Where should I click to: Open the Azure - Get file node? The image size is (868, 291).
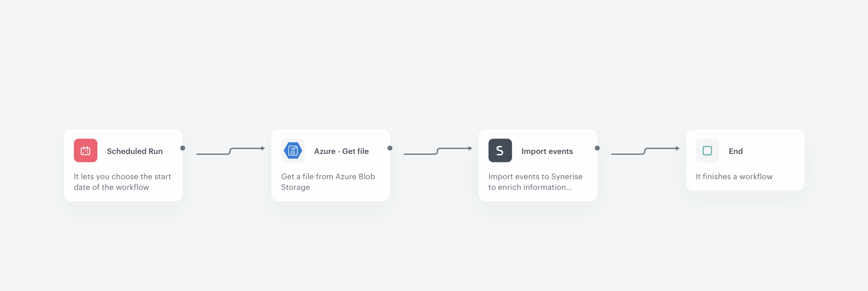330,165
